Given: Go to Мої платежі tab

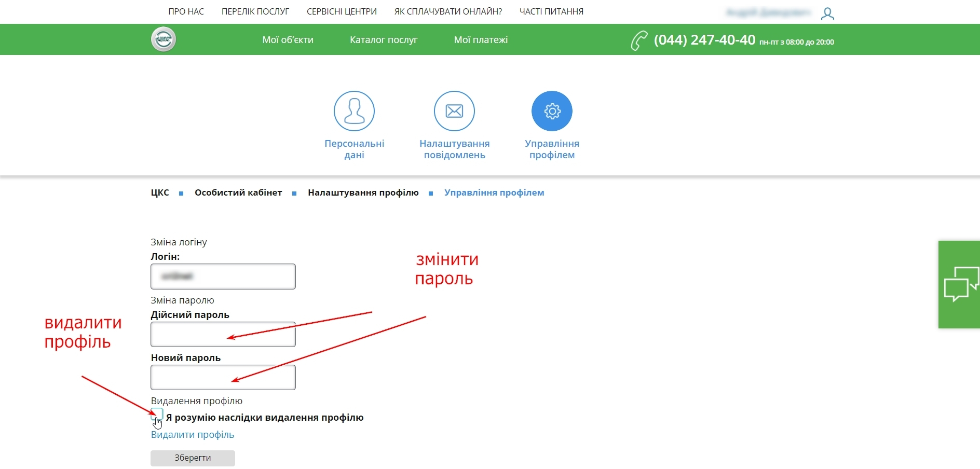Looking at the screenshot, I should pos(481,40).
